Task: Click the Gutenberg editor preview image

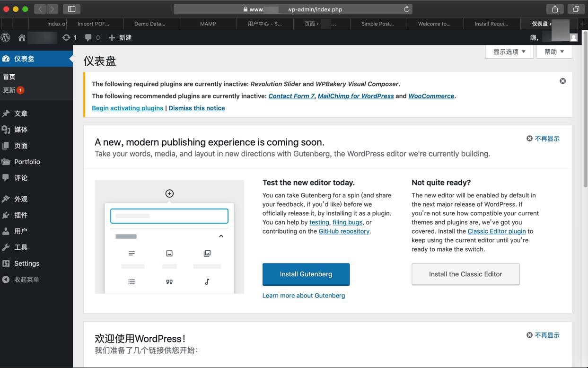Action: click(169, 237)
